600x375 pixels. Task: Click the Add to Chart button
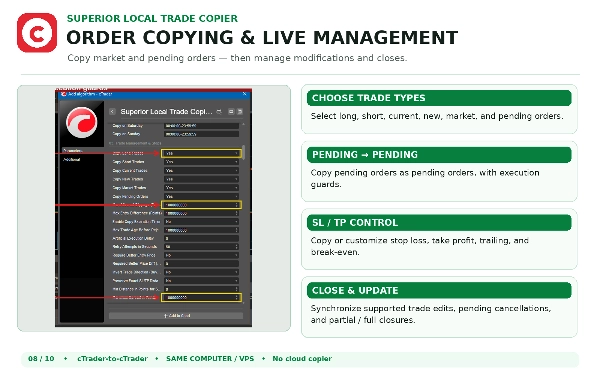(176, 316)
